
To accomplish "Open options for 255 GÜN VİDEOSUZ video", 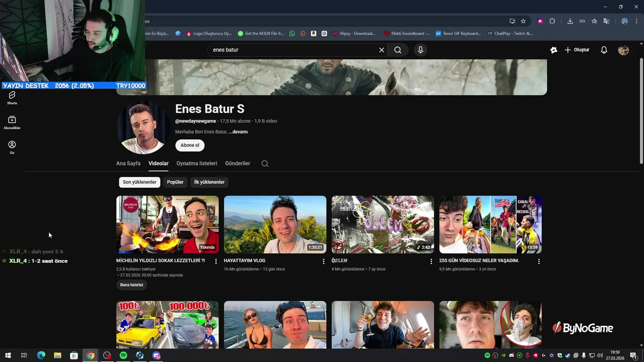I will pyautogui.click(x=539, y=261).
